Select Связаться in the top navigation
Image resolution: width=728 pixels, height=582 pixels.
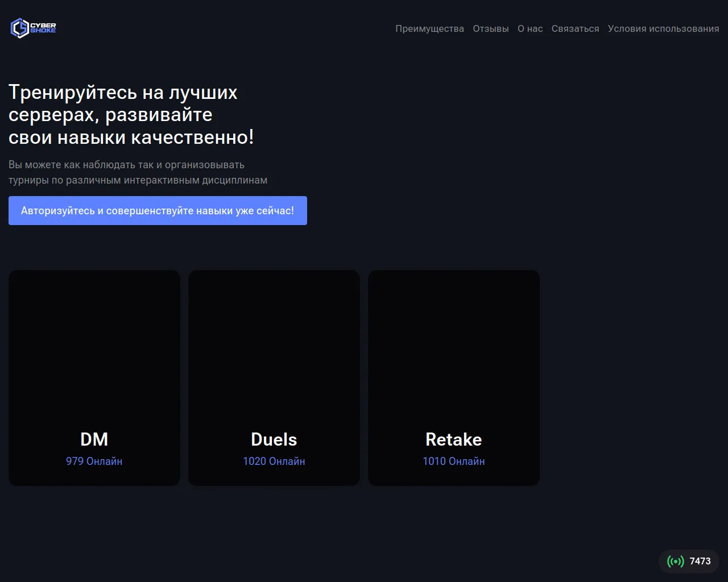click(x=575, y=29)
